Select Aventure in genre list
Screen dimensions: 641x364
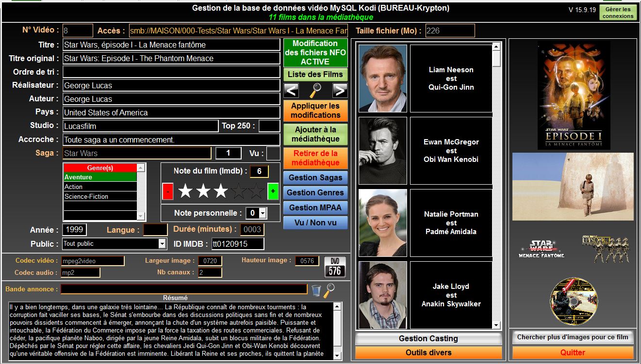coord(100,177)
